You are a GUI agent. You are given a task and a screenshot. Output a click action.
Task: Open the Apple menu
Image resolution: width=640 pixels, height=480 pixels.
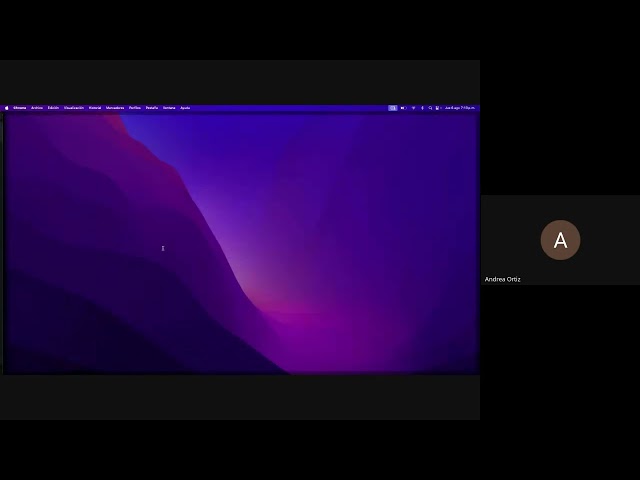tap(7, 108)
